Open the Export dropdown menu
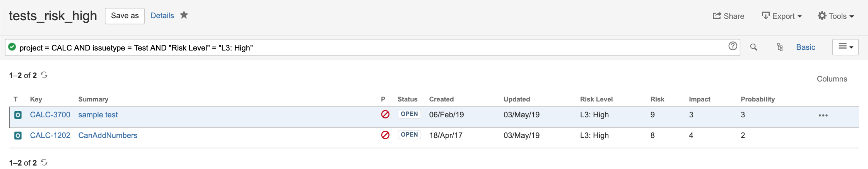Screen dimensions: 868x169 [781, 16]
